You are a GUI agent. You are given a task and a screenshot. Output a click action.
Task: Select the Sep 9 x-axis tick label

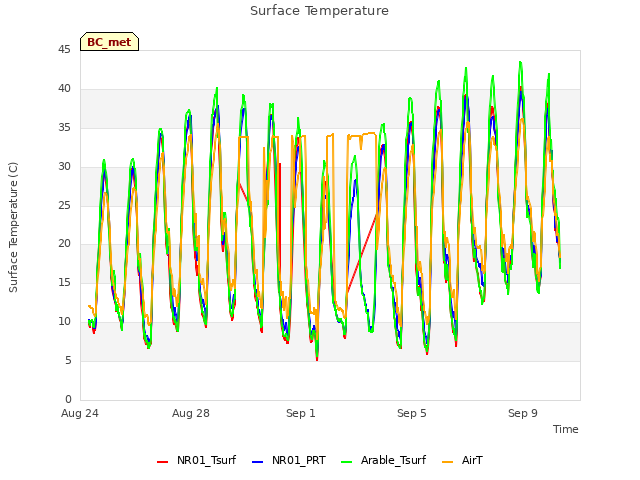coord(523,413)
